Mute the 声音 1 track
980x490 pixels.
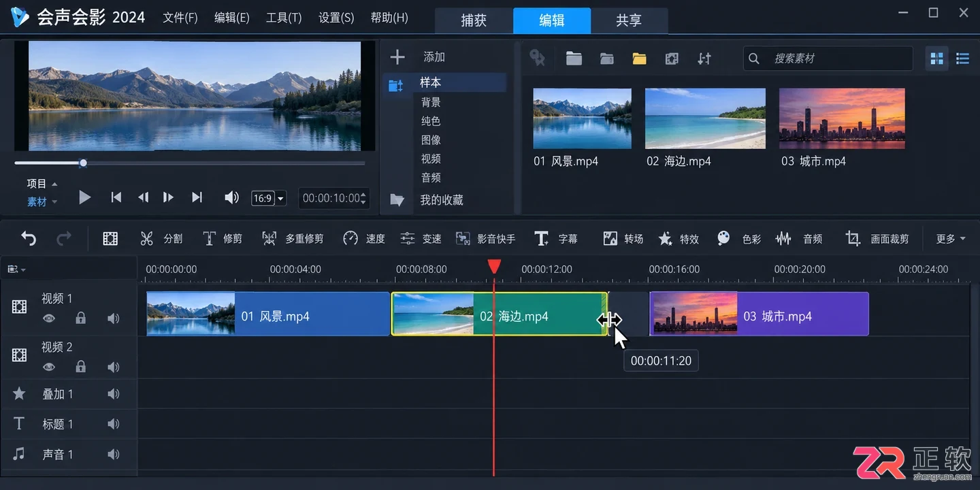pos(113,454)
